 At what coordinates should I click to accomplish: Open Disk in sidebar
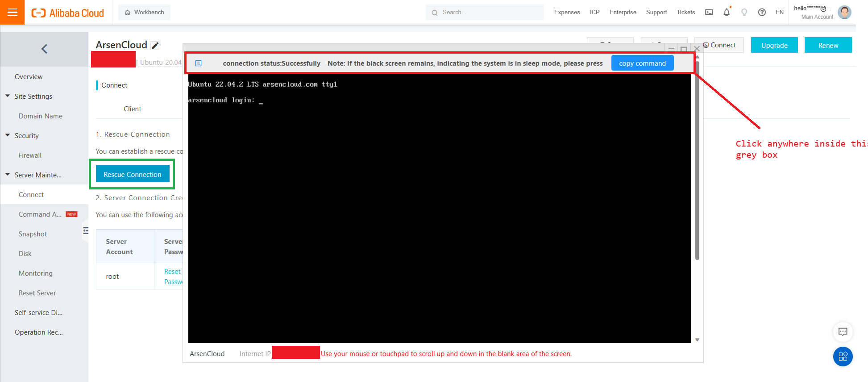pyautogui.click(x=25, y=254)
